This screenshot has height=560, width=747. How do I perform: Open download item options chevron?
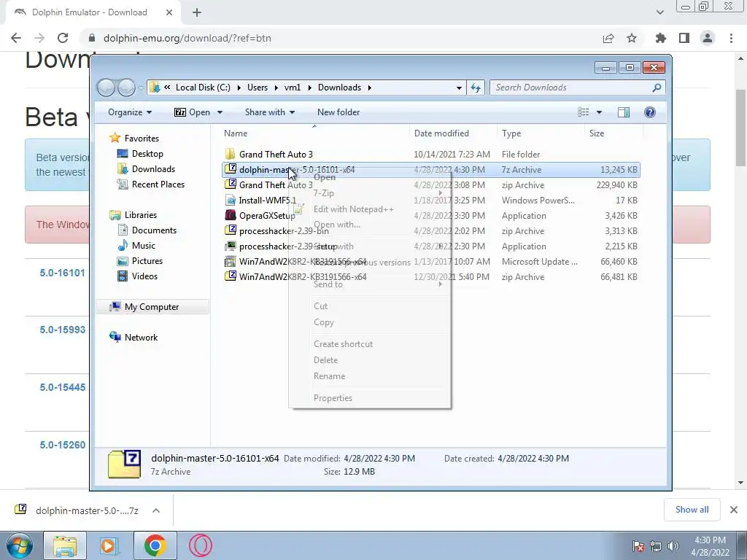tap(156, 510)
